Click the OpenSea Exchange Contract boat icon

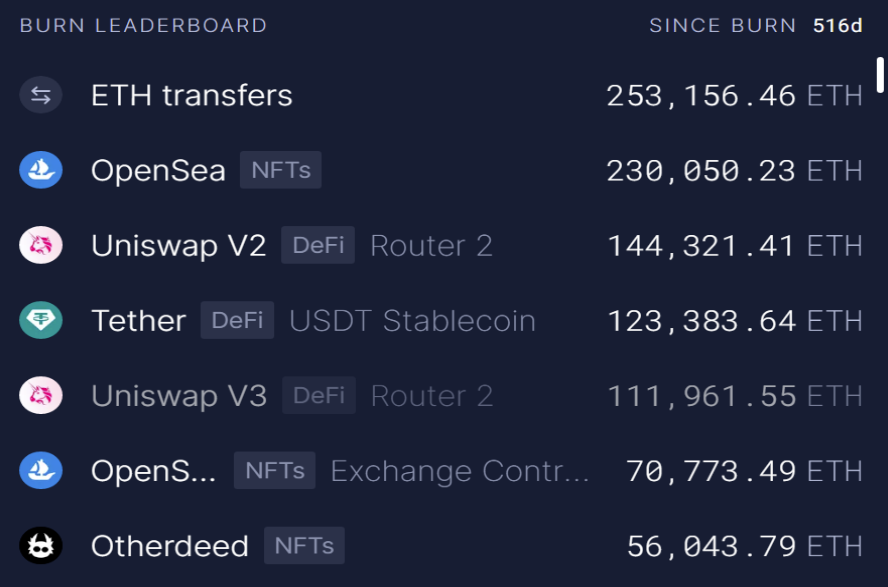(x=41, y=470)
